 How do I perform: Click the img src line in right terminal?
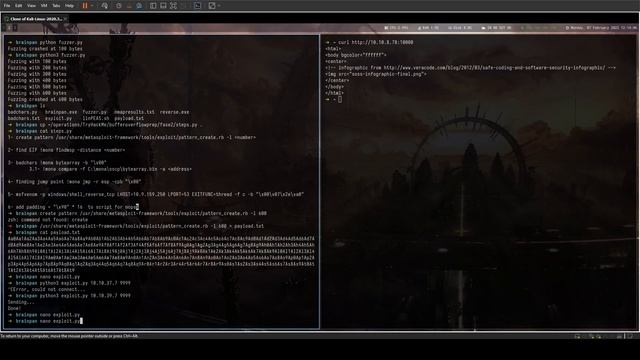376,74
